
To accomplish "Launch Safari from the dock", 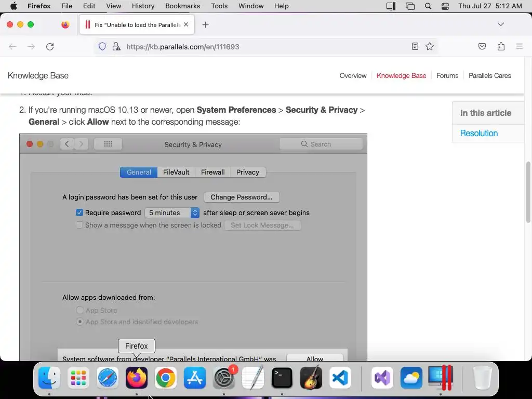I will pos(108,378).
